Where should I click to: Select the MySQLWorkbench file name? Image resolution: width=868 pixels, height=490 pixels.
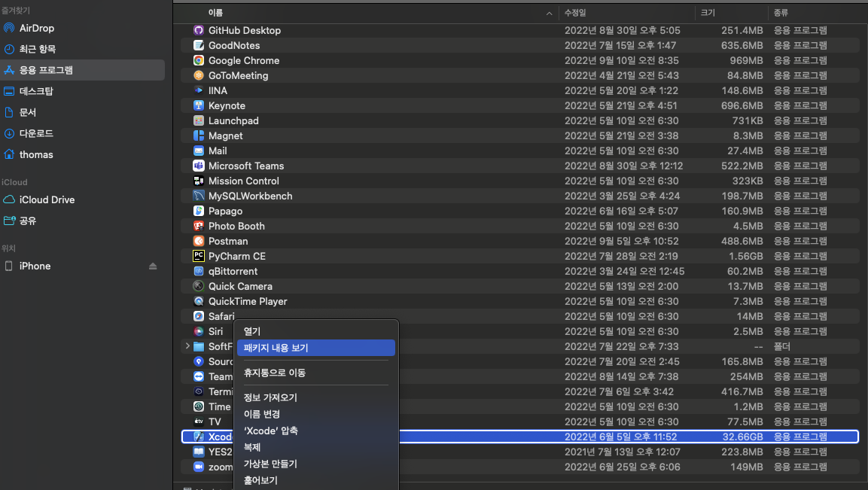pyautogui.click(x=250, y=196)
